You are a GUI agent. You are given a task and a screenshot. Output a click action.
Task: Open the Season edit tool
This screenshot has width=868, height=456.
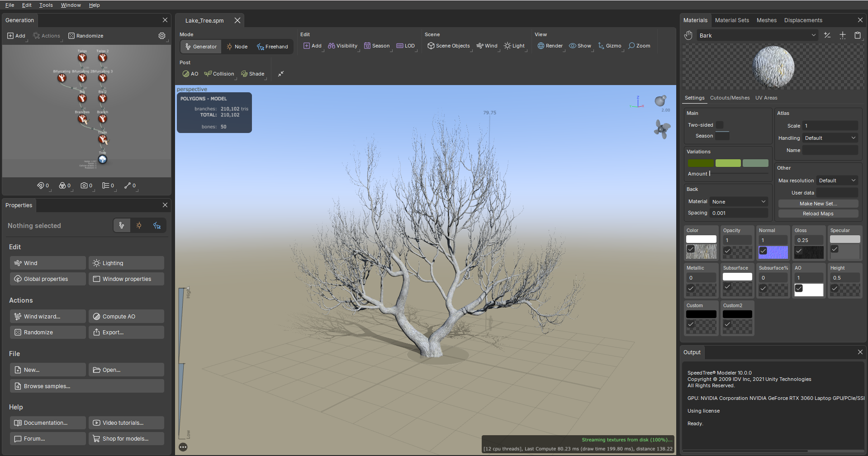(x=377, y=46)
